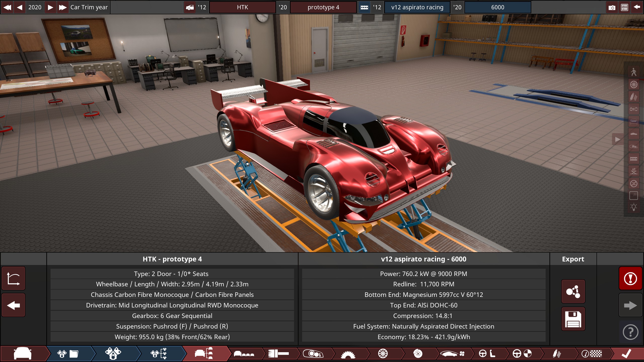Click the final checkmark step

point(626,354)
